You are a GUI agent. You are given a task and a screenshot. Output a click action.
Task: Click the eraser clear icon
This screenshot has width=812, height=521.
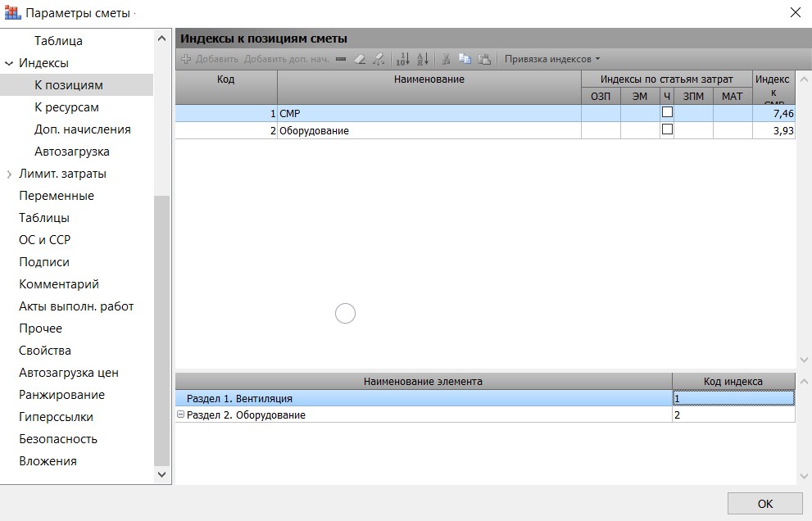(360, 59)
